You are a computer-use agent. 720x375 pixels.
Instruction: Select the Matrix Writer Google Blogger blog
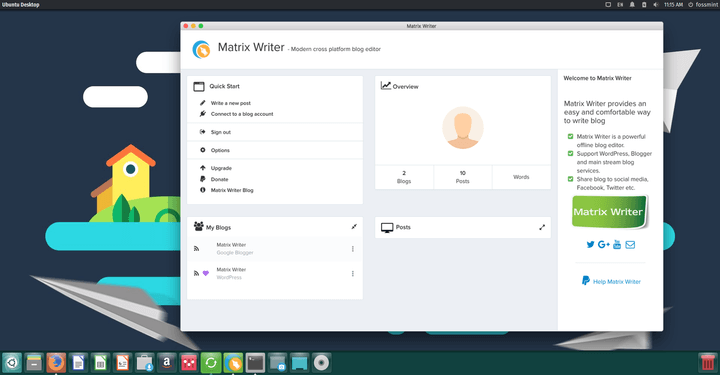[275, 249]
